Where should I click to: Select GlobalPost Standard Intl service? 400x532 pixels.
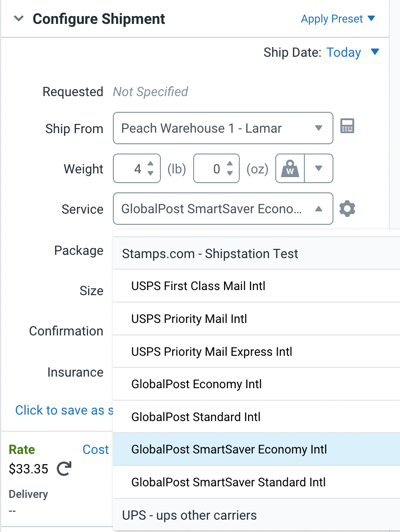(256, 417)
